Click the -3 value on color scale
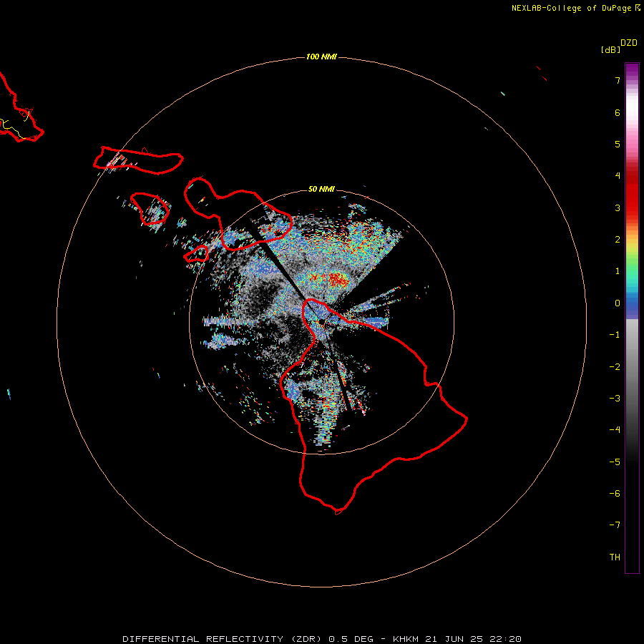Screen dimensions: 644x644 click(615, 399)
